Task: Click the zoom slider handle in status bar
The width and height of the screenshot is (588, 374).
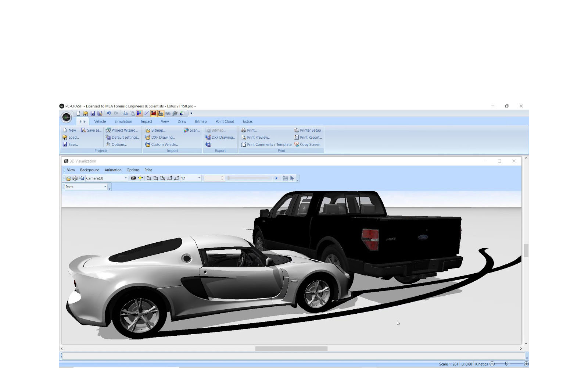Action: click(507, 364)
